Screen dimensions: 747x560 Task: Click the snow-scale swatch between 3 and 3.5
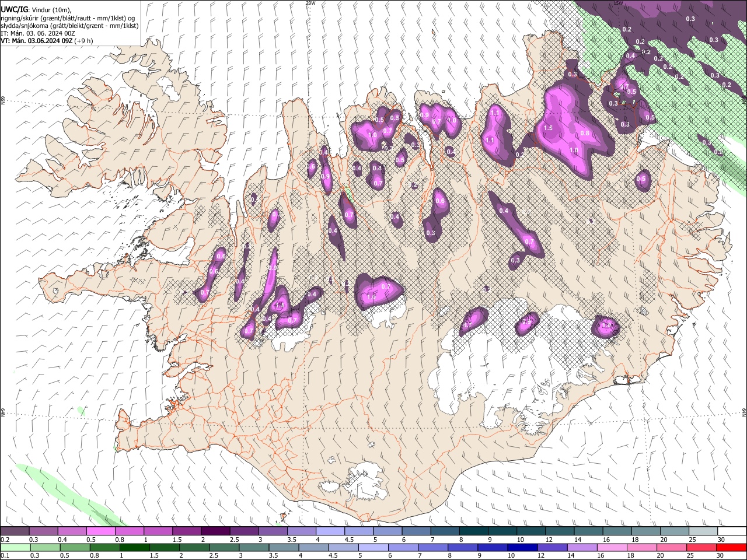click(273, 531)
